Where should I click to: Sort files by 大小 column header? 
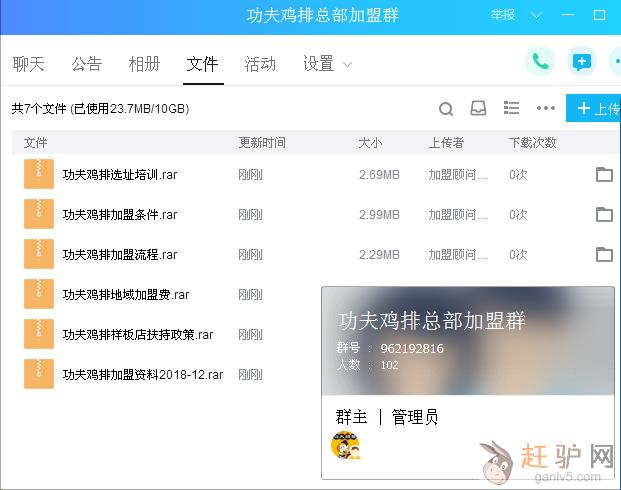tap(370, 143)
